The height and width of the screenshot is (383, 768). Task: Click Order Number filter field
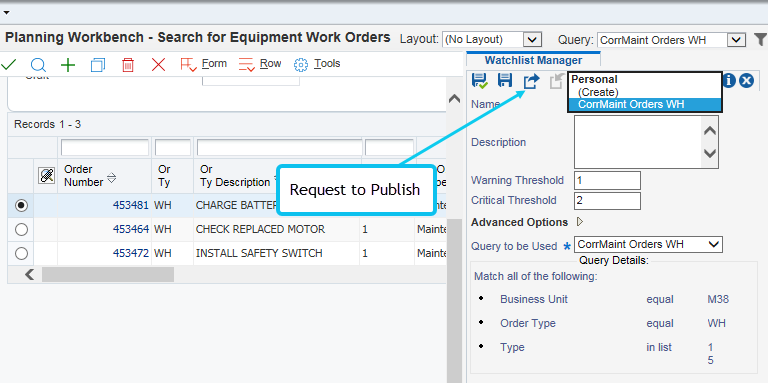click(x=105, y=147)
